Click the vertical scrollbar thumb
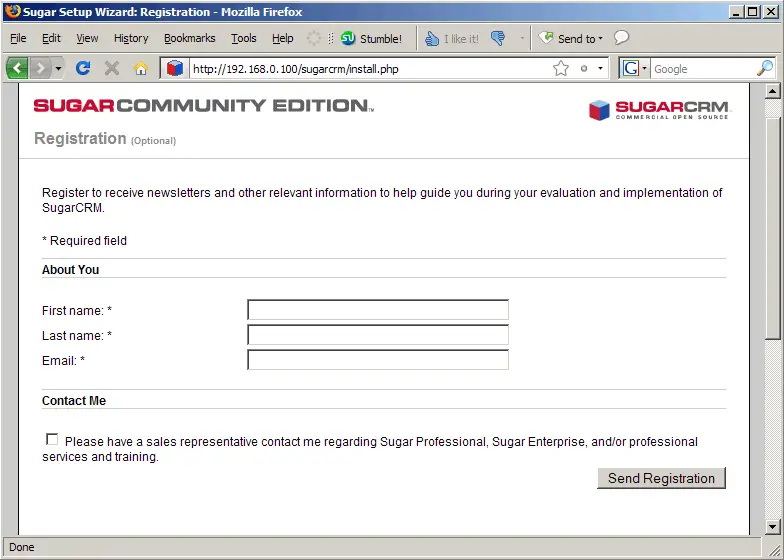The height and width of the screenshot is (560, 784). 772,228
